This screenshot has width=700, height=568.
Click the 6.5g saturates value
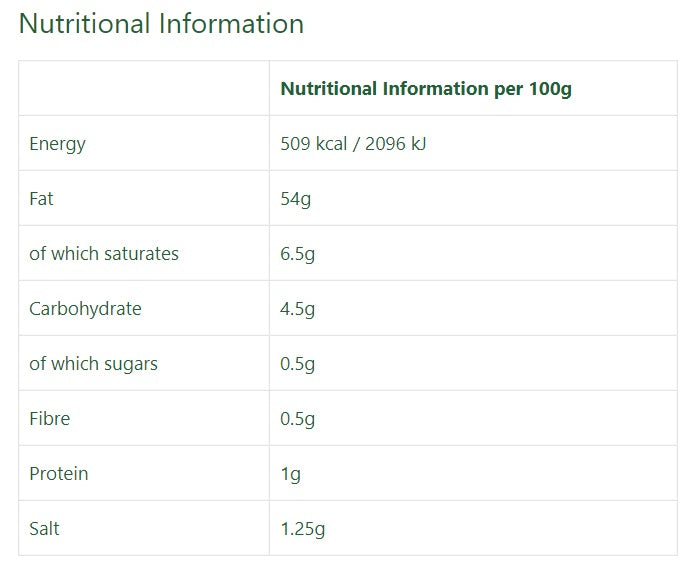pos(298,254)
